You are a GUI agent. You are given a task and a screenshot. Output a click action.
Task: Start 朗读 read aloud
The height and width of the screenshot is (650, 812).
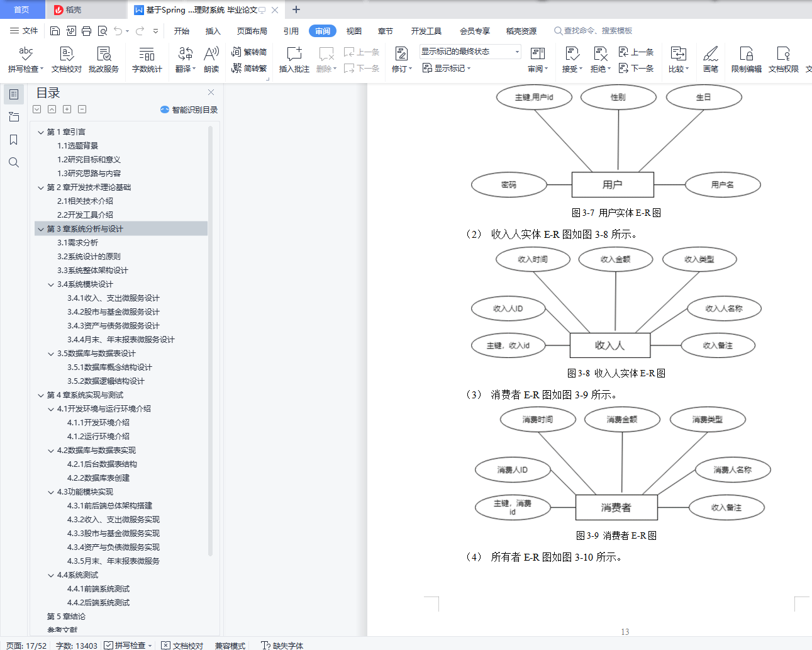click(x=211, y=60)
